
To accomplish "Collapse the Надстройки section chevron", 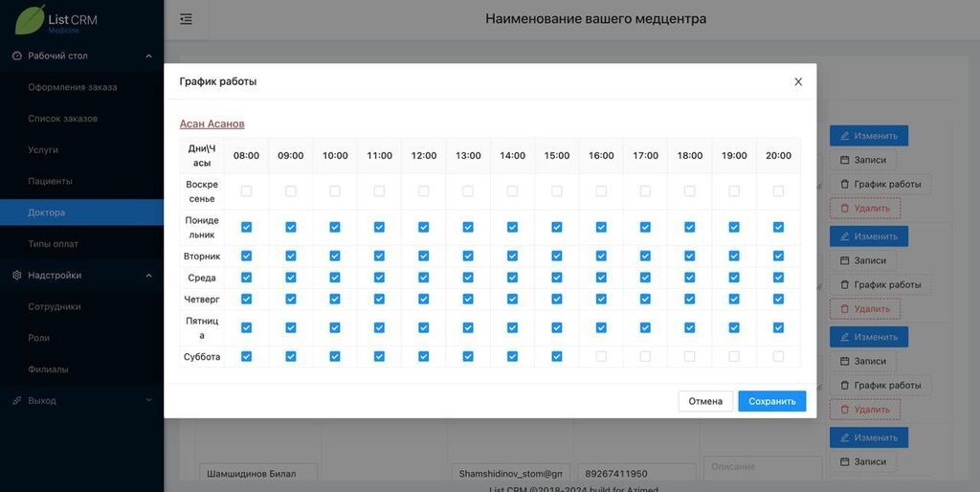I will point(148,276).
